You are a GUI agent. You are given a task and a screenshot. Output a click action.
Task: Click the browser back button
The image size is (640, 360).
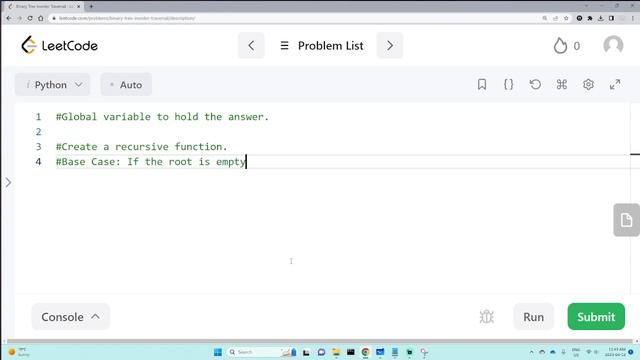click(9, 18)
